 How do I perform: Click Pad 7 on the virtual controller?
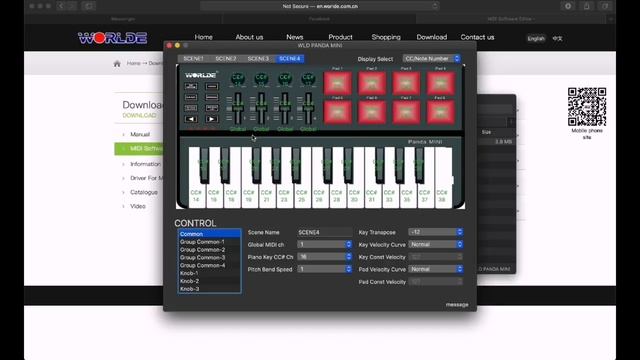pos(406,112)
